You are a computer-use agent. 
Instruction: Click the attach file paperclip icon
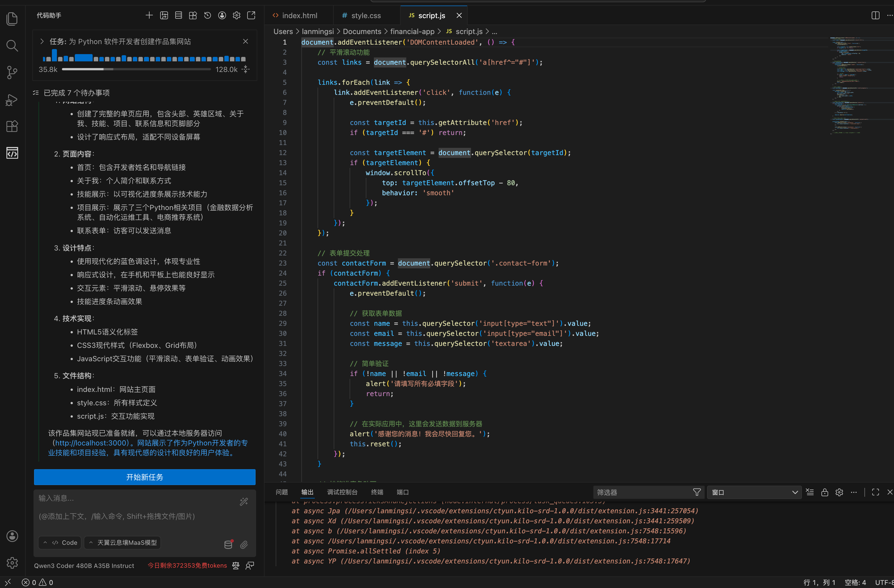[x=244, y=544]
